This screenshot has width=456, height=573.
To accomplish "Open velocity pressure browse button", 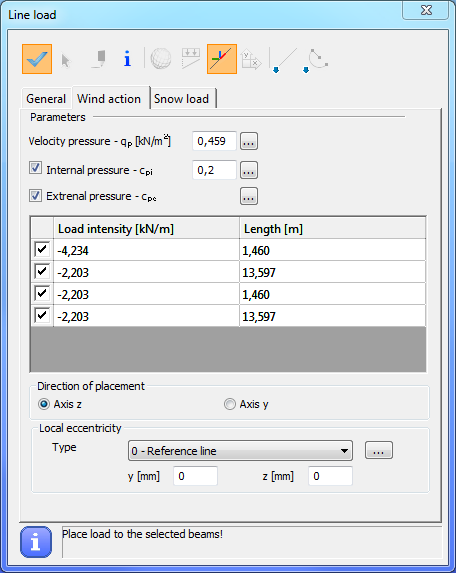I will click(x=249, y=141).
